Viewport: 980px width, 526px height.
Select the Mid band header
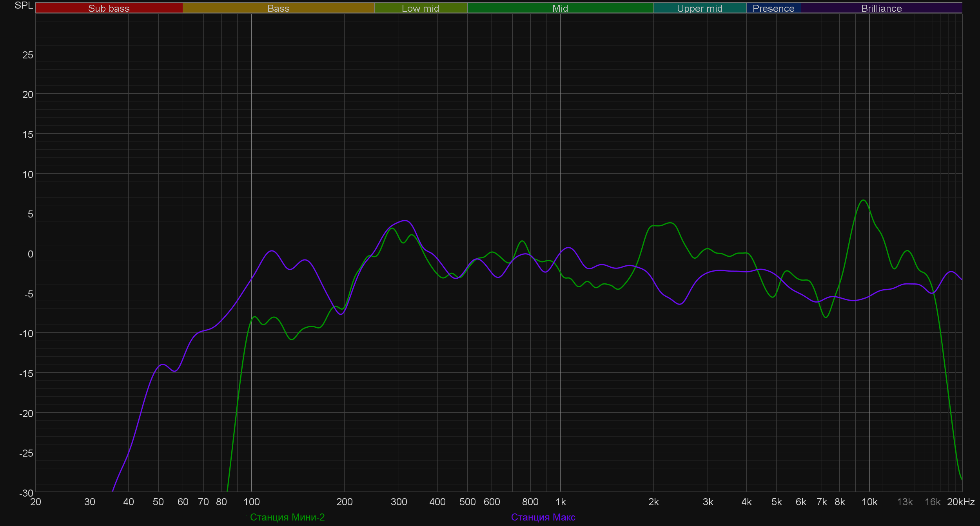tap(560, 8)
